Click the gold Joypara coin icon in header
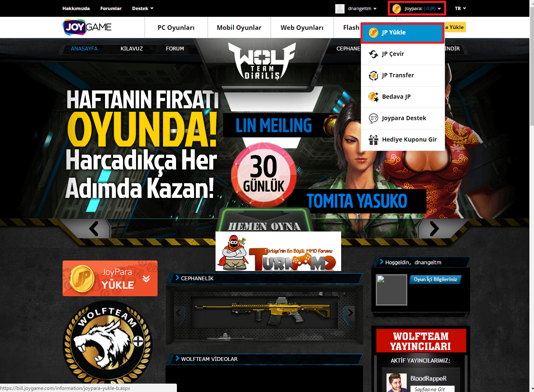534x392 pixels. tap(396, 8)
